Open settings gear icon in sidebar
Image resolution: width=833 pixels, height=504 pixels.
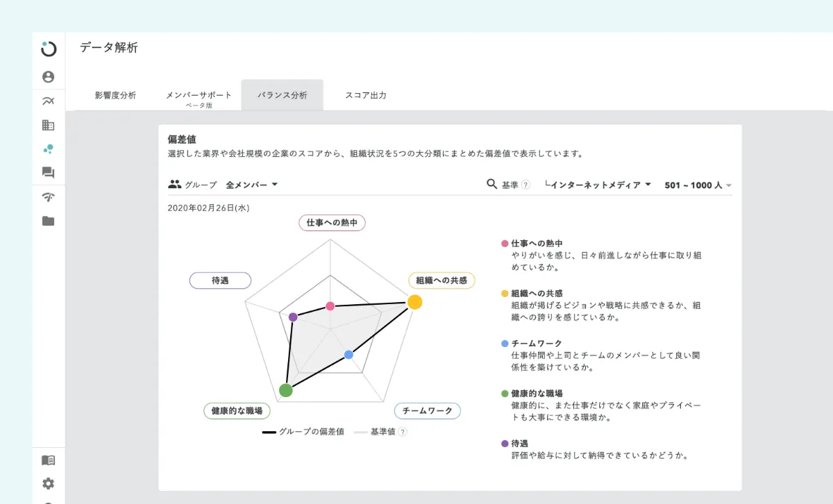(x=48, y=484)
